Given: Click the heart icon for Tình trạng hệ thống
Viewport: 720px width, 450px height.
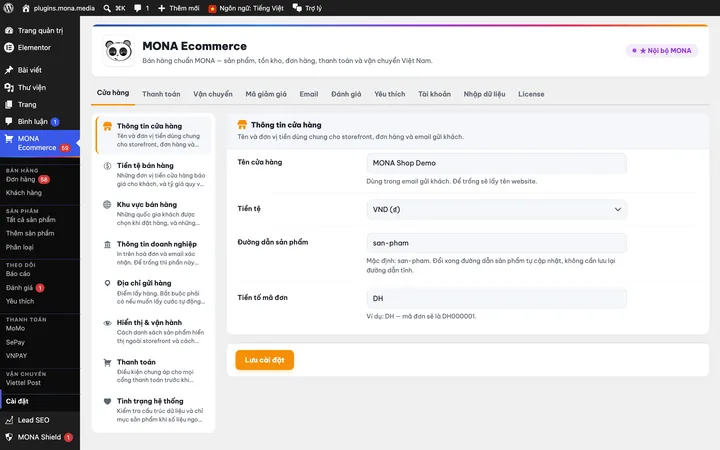Looking at the screenshot, I should 107,401.
